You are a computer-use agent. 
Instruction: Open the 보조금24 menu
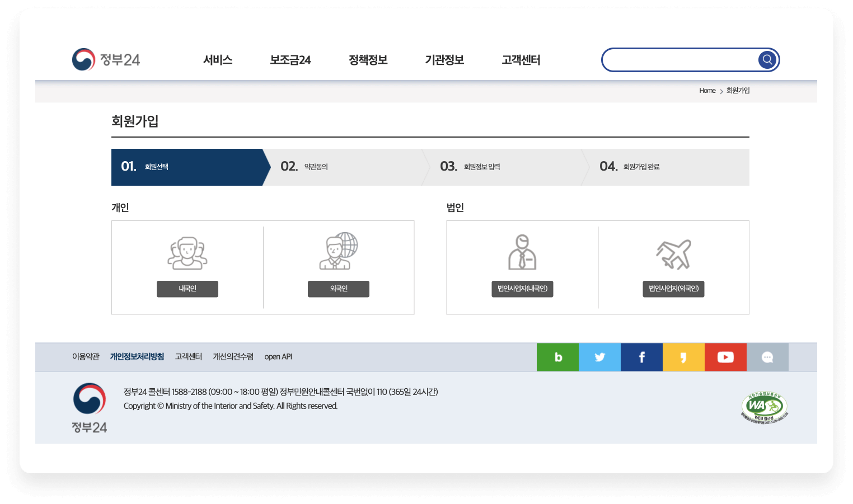[290, 60]
